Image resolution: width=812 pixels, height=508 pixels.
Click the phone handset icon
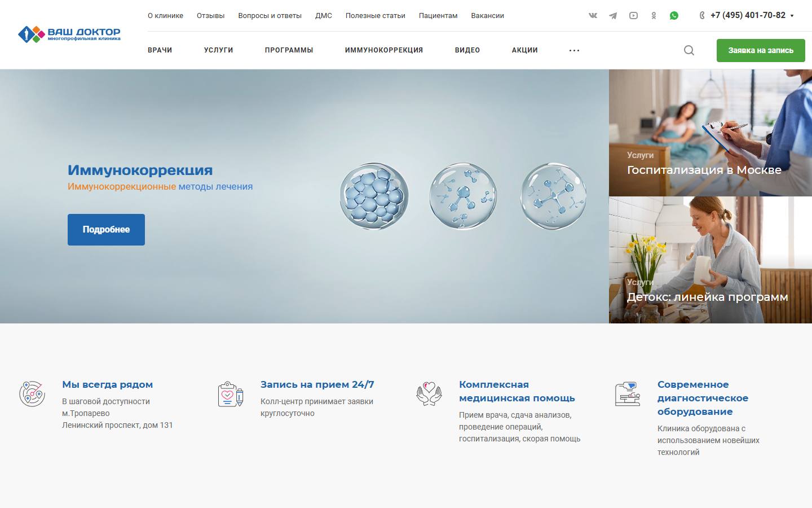coord(702,16)
